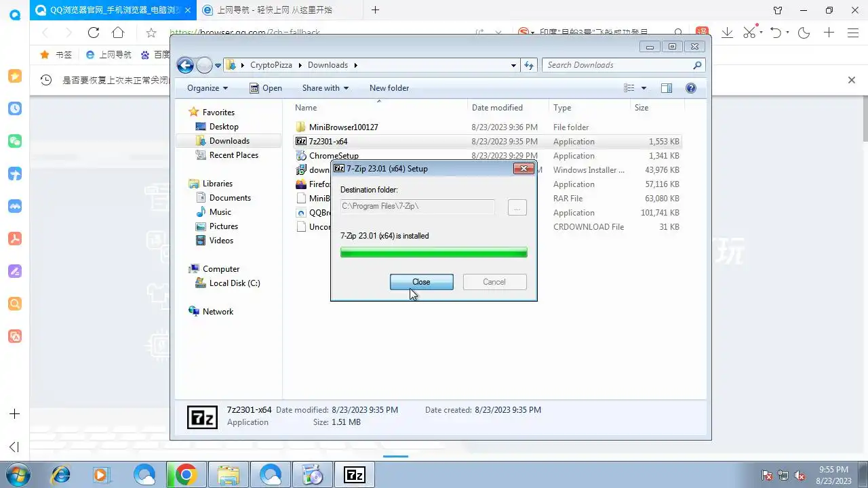This screenshot has width=868, height=488.
Task: Dismiss the restore session bar
Action: (x=852, y=80)
